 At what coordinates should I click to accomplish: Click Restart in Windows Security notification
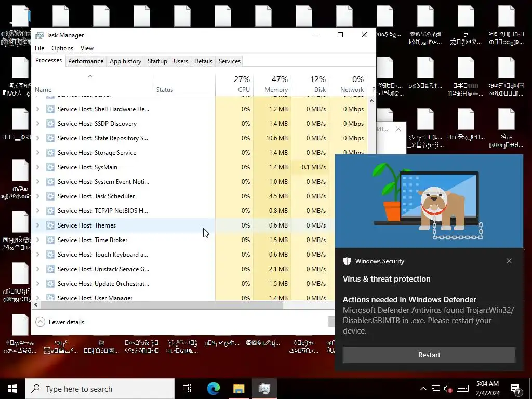click(429, 355)
